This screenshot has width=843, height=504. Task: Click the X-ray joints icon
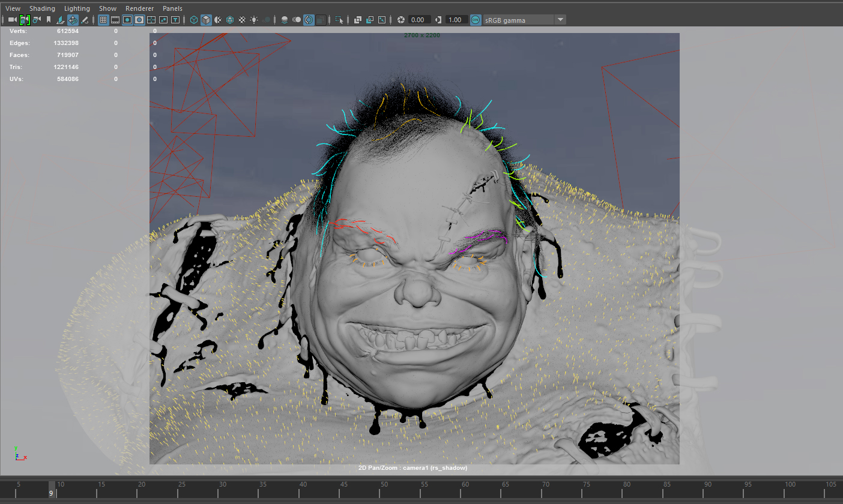[x=382, y=20]
